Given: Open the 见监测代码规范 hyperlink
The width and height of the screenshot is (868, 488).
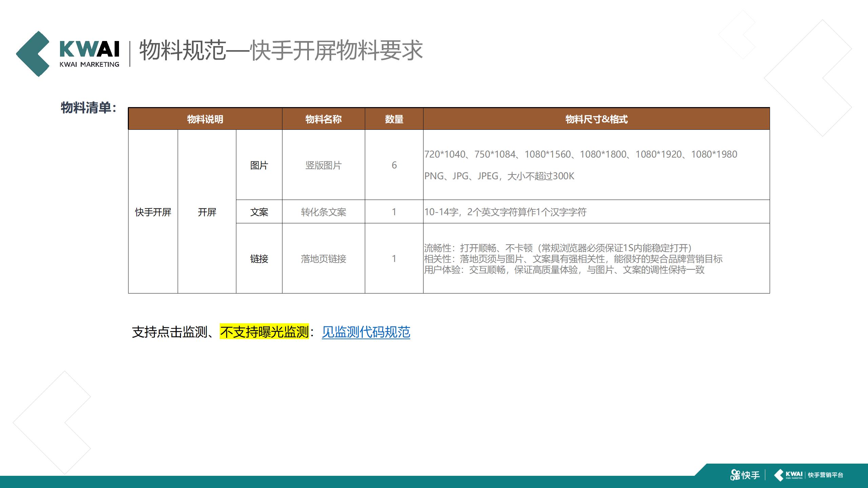Looking at the screenshot, I should (366, 332).
